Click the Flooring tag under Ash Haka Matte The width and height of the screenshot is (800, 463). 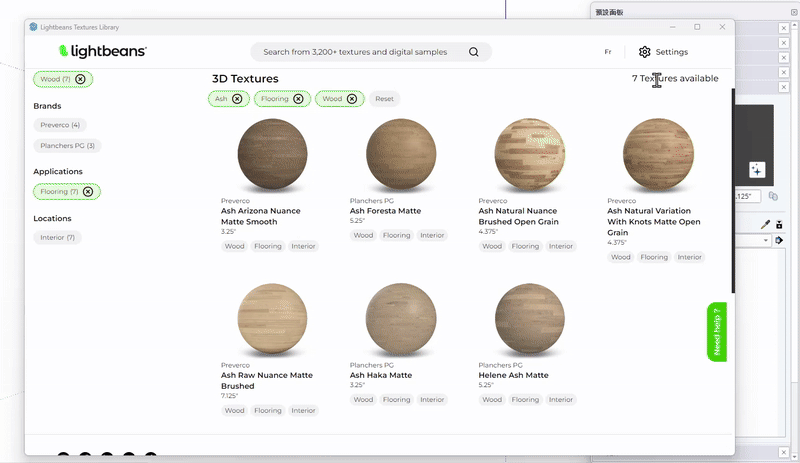click(396, 400)
